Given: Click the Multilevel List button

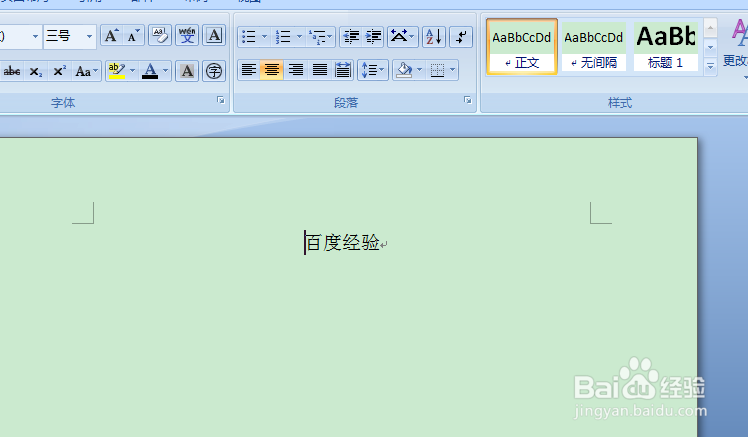Looking at the screenshot, I should click(320, 37).
